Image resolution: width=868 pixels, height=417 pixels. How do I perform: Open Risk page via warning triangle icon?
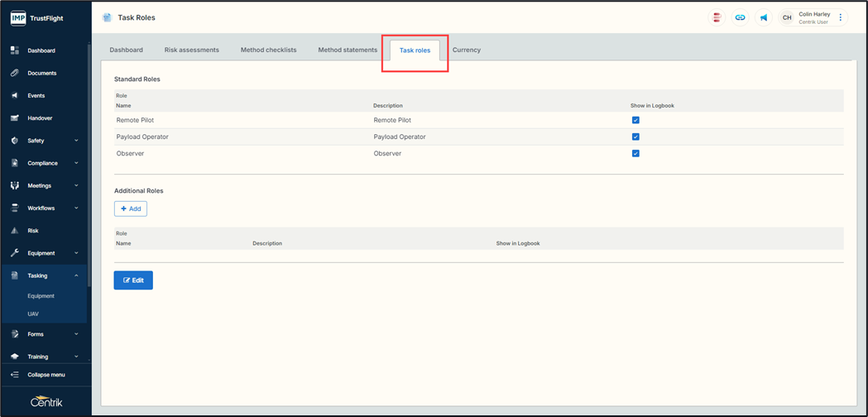click(15, 231)
